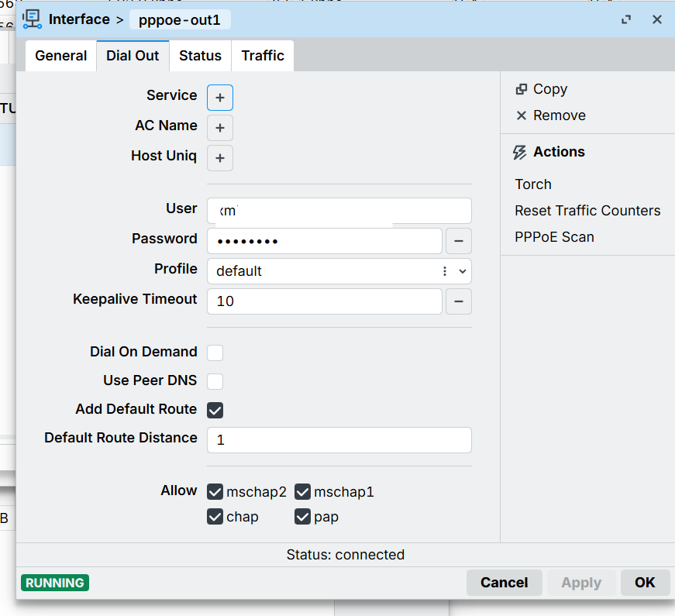Click Reset Traffic Counters action
This screenshot has width=675, height=616.
click(x=587, y=211)
